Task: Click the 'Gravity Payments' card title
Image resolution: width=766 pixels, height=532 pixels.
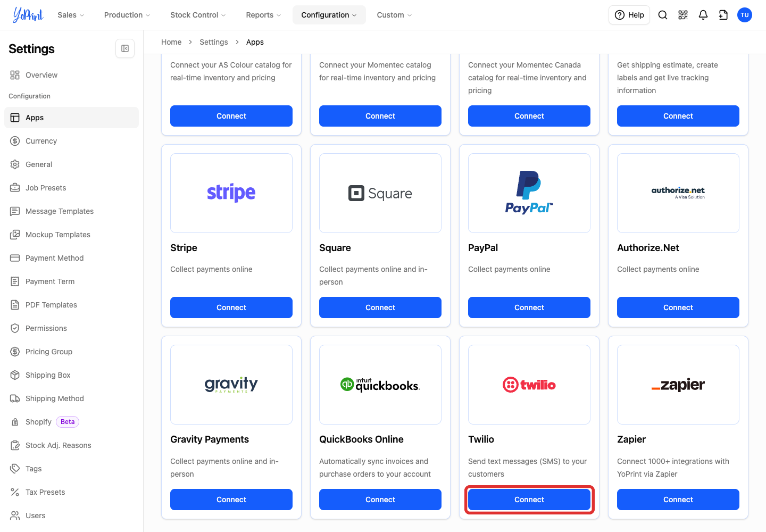Action: point(210,439)
